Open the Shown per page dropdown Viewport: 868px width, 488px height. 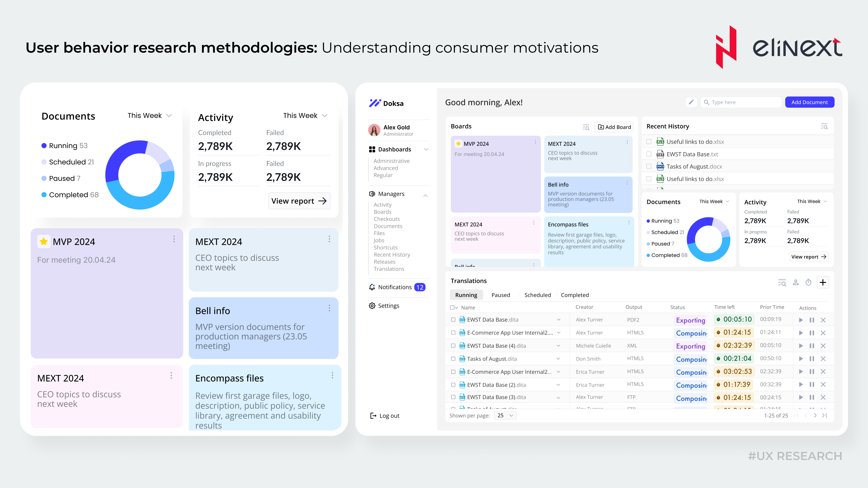[505, 415]
